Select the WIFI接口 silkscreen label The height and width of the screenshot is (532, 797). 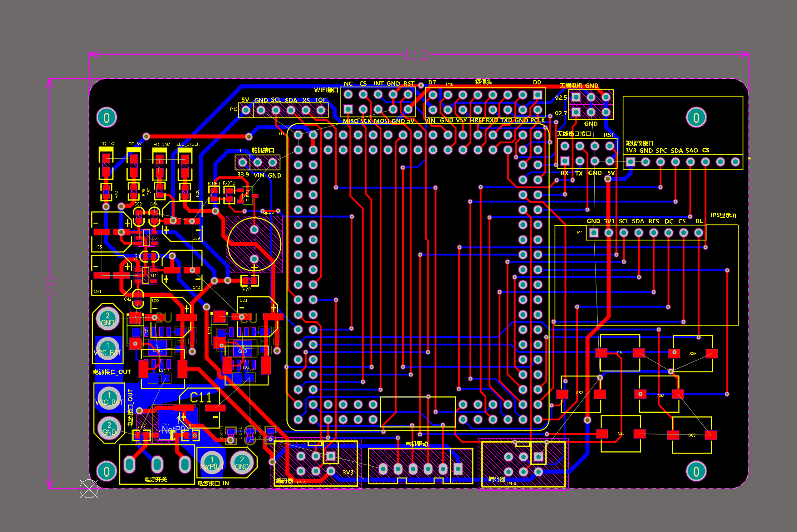[x=326, y=90]
